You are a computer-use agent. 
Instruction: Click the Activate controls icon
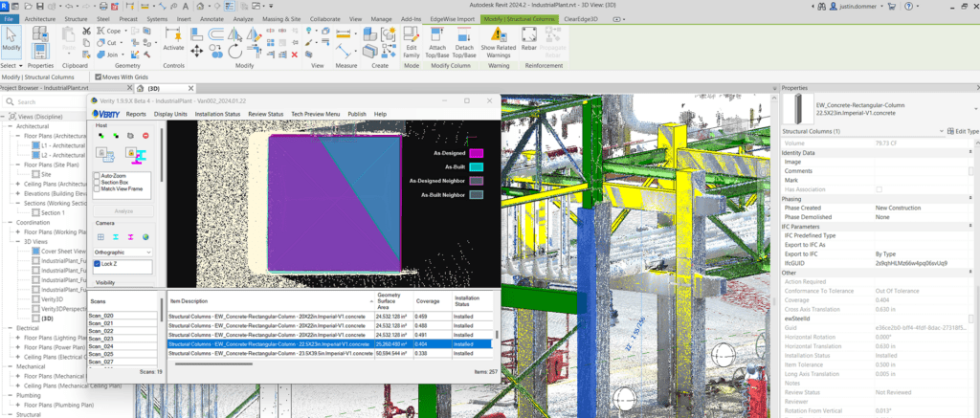click(174, 38)
